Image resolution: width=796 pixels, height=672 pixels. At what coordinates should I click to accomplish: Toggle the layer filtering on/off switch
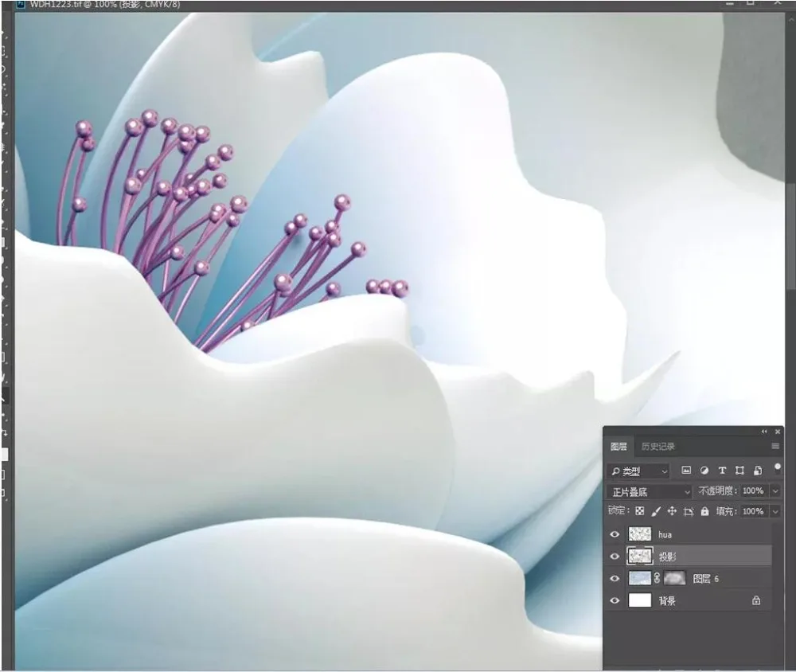tap(777, 469)
